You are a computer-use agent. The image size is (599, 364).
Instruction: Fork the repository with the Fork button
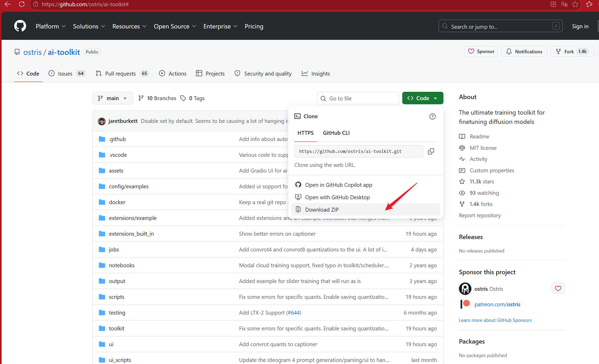point(572,51)
